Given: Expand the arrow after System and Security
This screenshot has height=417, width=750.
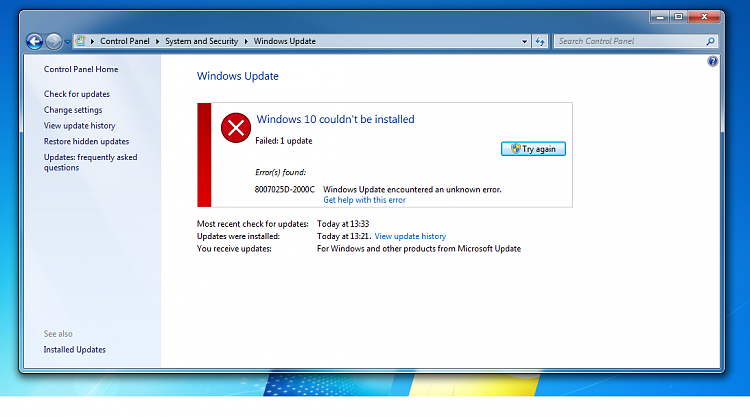Looking at the screenshot, I should point(246,41).
